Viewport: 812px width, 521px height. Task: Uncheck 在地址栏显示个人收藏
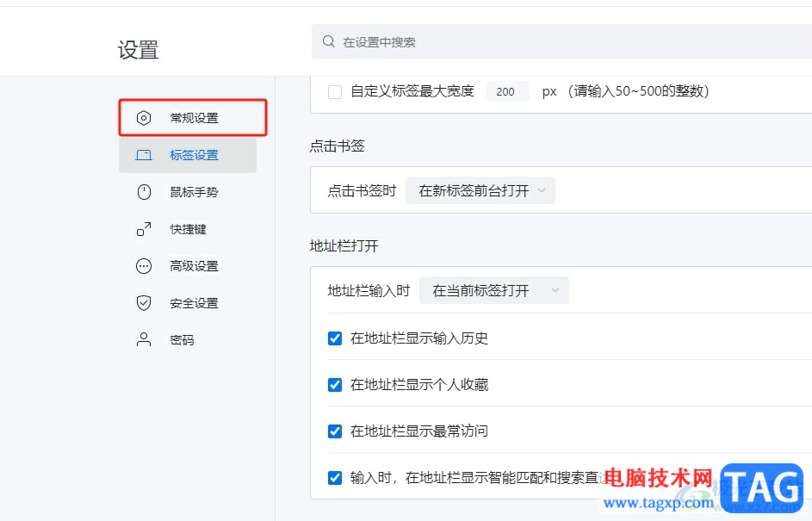coord(335,385)
